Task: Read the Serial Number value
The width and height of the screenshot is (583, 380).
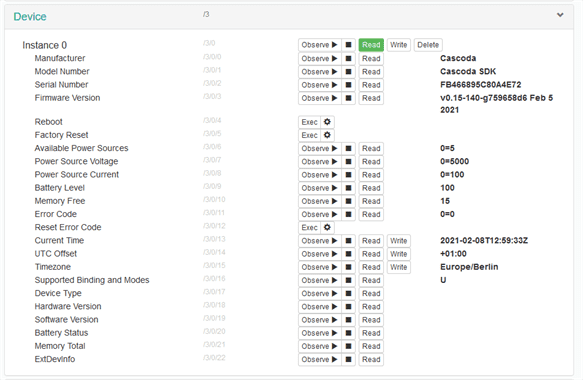Action: [371, 85]
